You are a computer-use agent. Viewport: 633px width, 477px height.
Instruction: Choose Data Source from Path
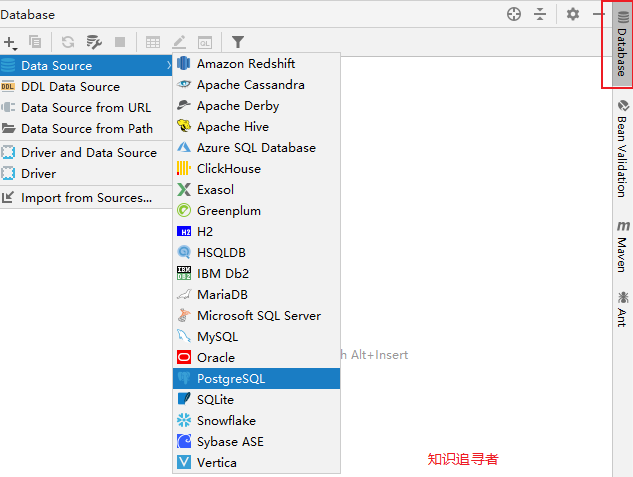[x=86, y=128]
